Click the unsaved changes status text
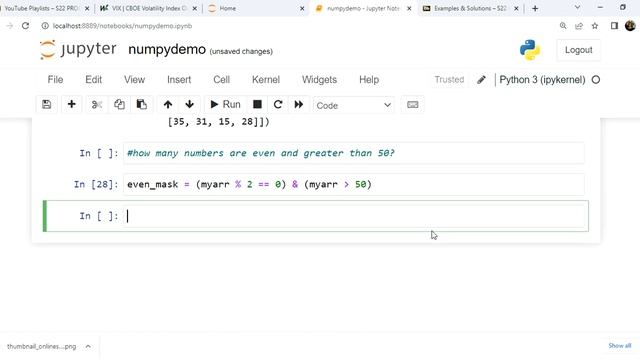640x360 pixels. pyautogui.click(x=241, y=51)
